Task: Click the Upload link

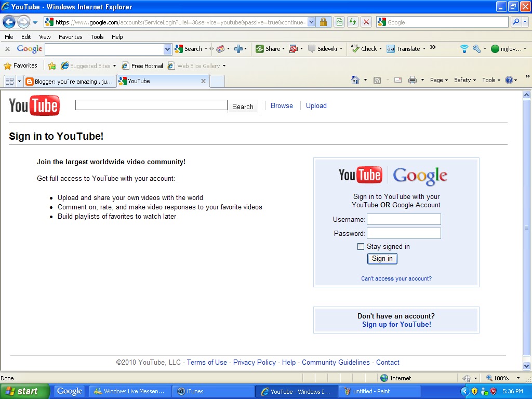Action: [x=316, y=105]
